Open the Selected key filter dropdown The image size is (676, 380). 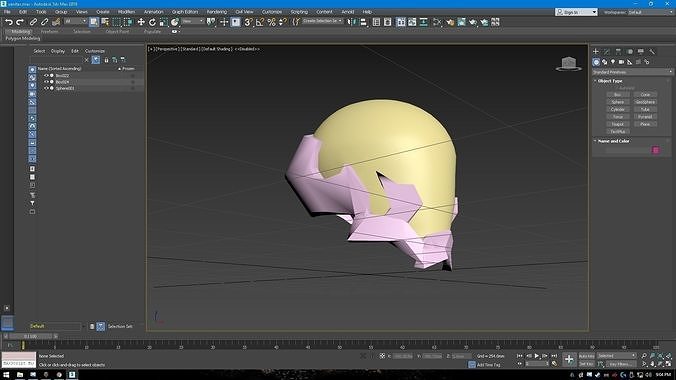coord(617,356)
